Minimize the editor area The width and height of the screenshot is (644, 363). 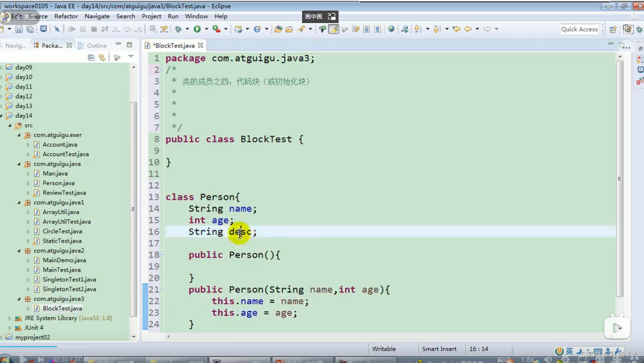coord(610,44)
